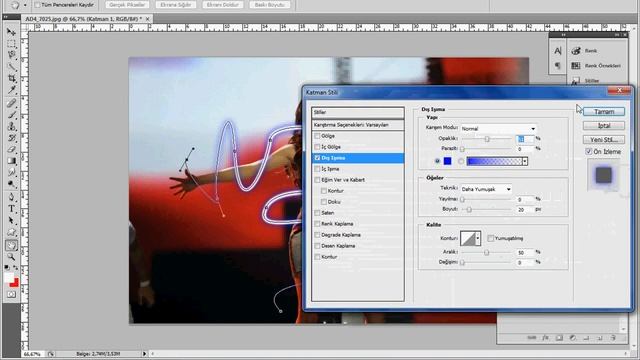Select the Rectangular Marquee tool
Screen dimensions: 640x360
pos(11,43)
